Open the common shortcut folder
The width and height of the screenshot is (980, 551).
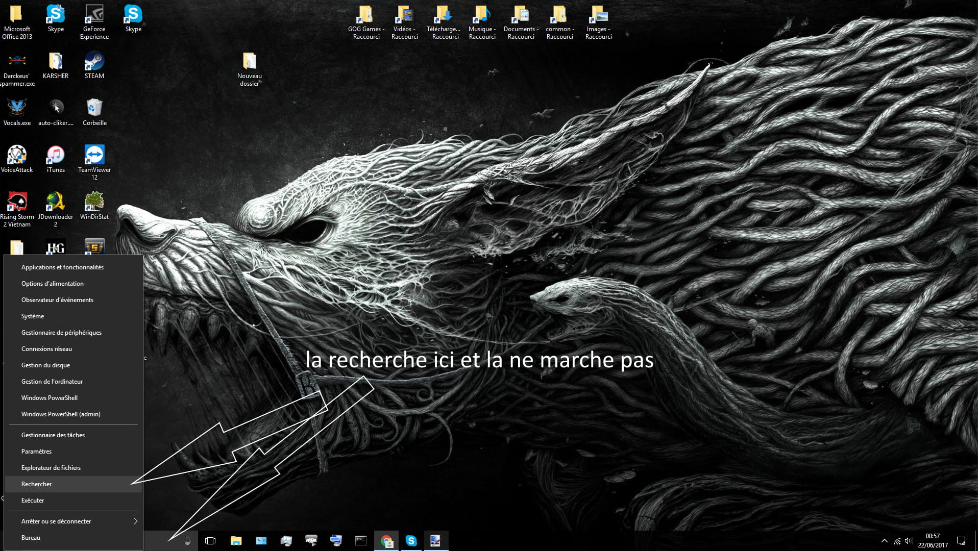[x=560, y=22]
